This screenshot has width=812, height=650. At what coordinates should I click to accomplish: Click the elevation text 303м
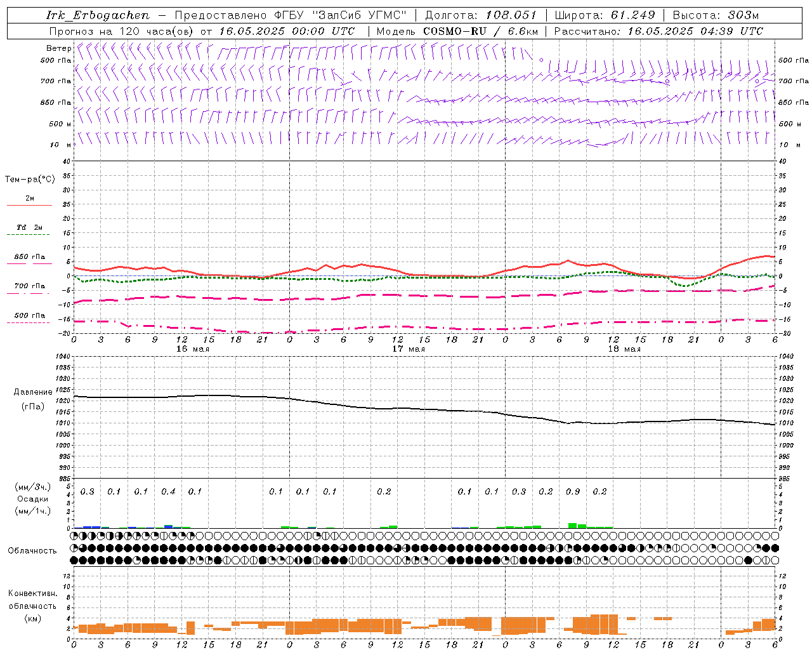pyautogui.click(x=743, y=15)
